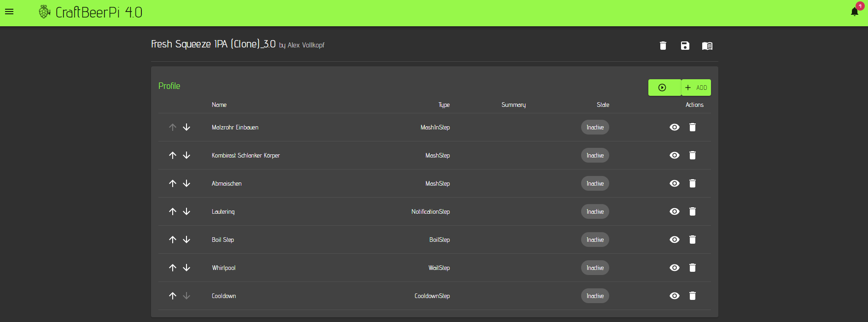Open the recipe book icon
Image resolution: width=868 pixels, height=322 pixels.
pyautogui.click(x=707, y=46)
